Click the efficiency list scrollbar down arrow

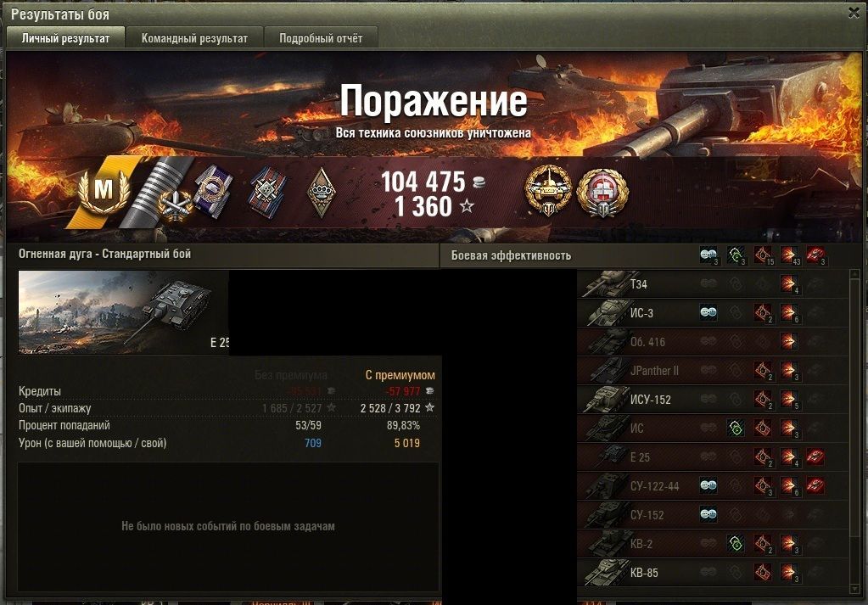[x=854, y=588]
